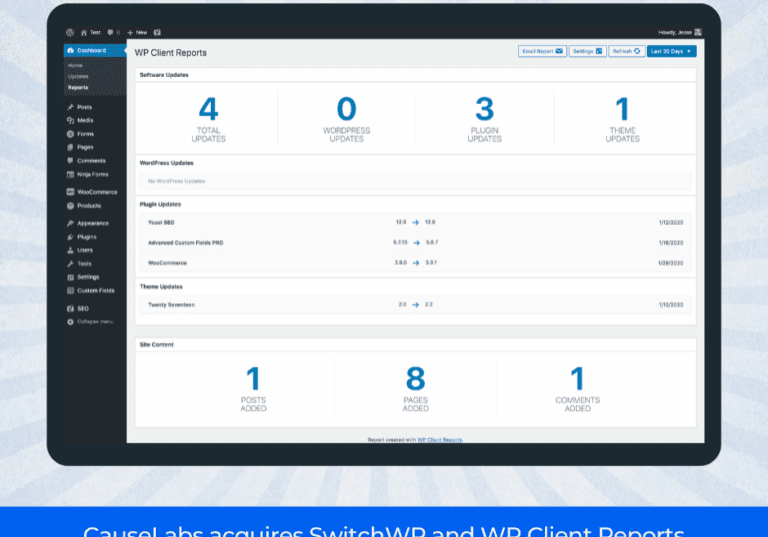Click the Software Updates section header
Screen dimensions: 768x537
click(164, 75)
